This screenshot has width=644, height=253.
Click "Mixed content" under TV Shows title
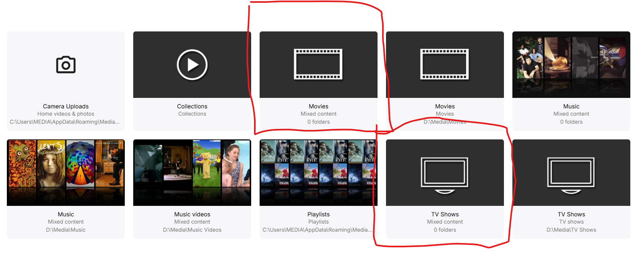tap(445, 222)
